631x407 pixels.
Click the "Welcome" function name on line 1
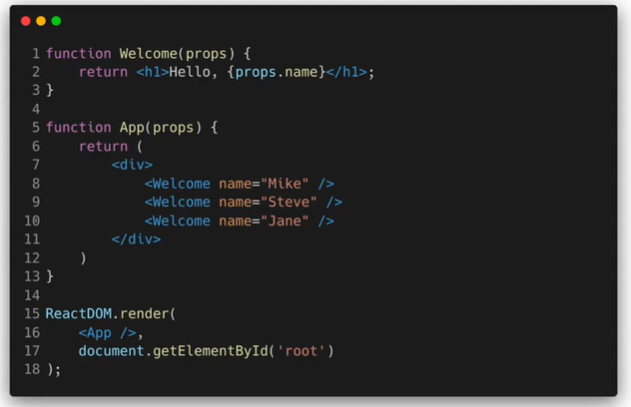pyautogui.click(x=148, y=54)
